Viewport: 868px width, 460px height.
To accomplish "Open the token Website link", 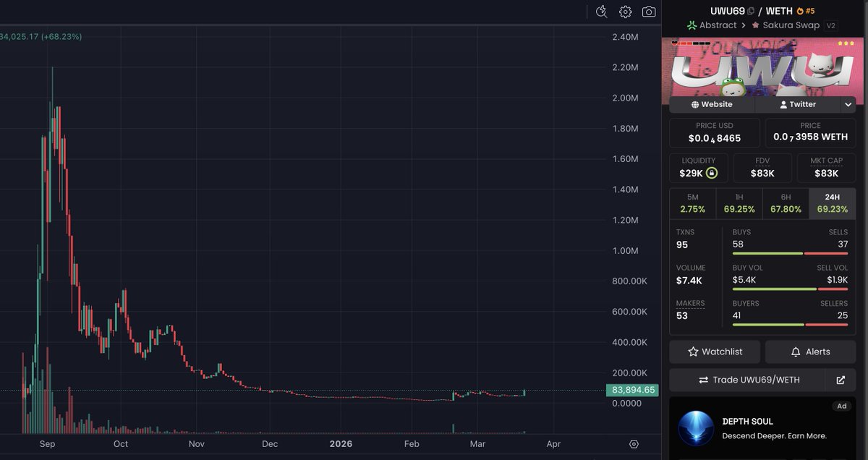I will (x=712, y=104).
